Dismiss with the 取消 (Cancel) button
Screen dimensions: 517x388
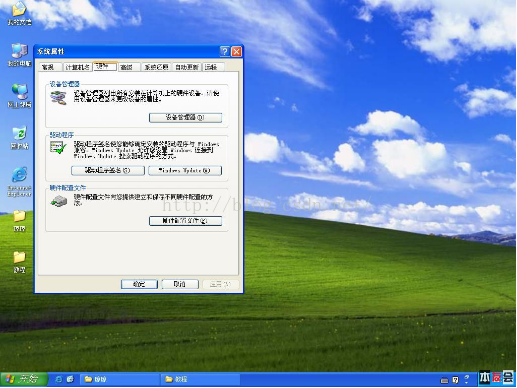click(x=180, y=284)
